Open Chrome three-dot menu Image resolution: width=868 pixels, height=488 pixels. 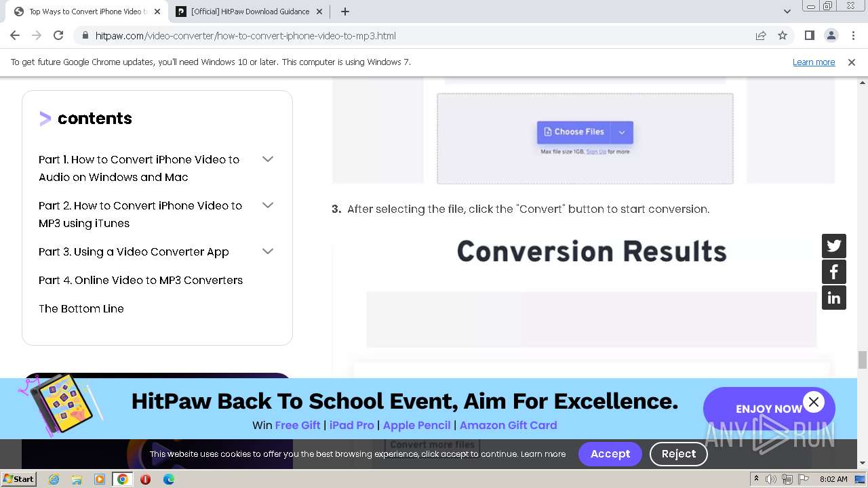tap(852, 35)
